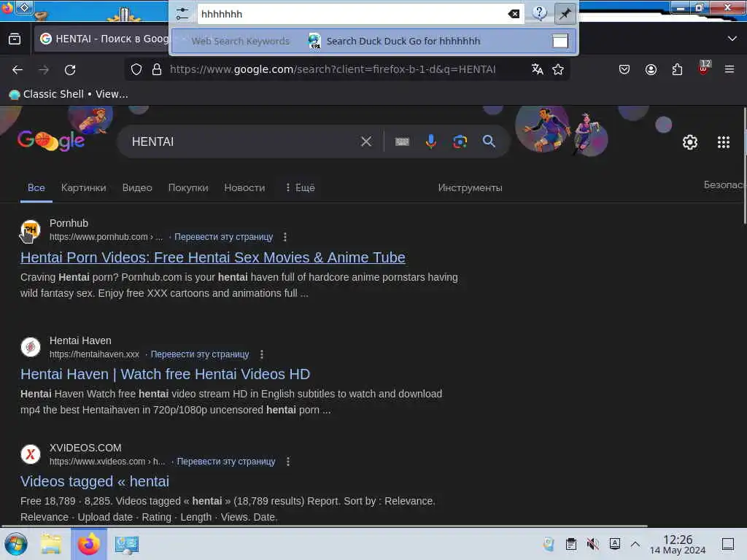Viewport: 747px width, 560px height.
Task: Open the first tray icon left of clipboard
Action: [x=549, y=544]
